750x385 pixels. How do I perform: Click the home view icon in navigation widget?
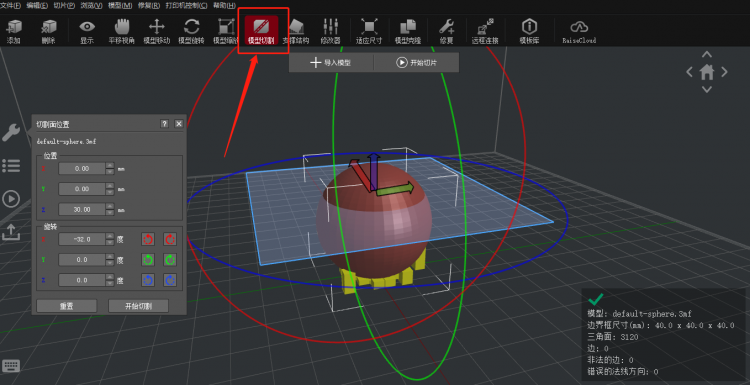click(x=706, y=72)
